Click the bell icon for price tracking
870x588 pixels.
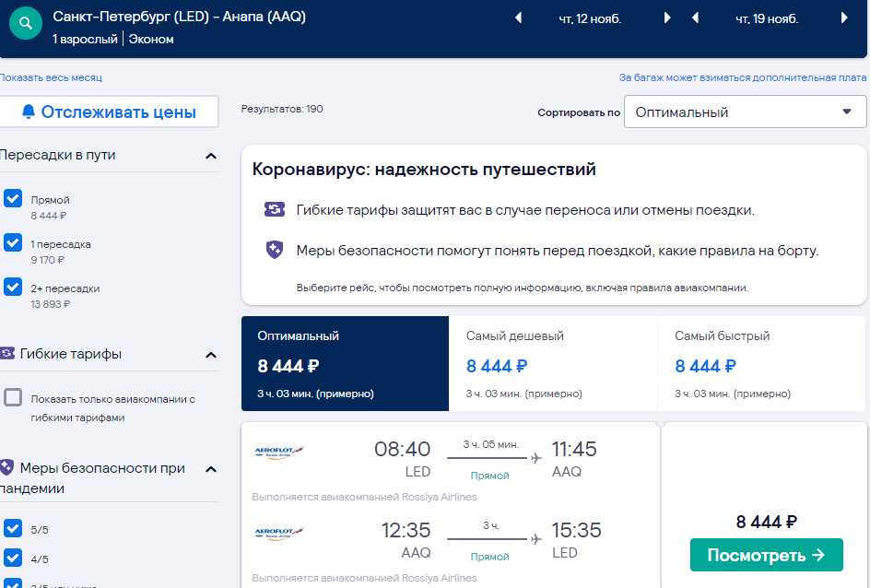[29, 112]
